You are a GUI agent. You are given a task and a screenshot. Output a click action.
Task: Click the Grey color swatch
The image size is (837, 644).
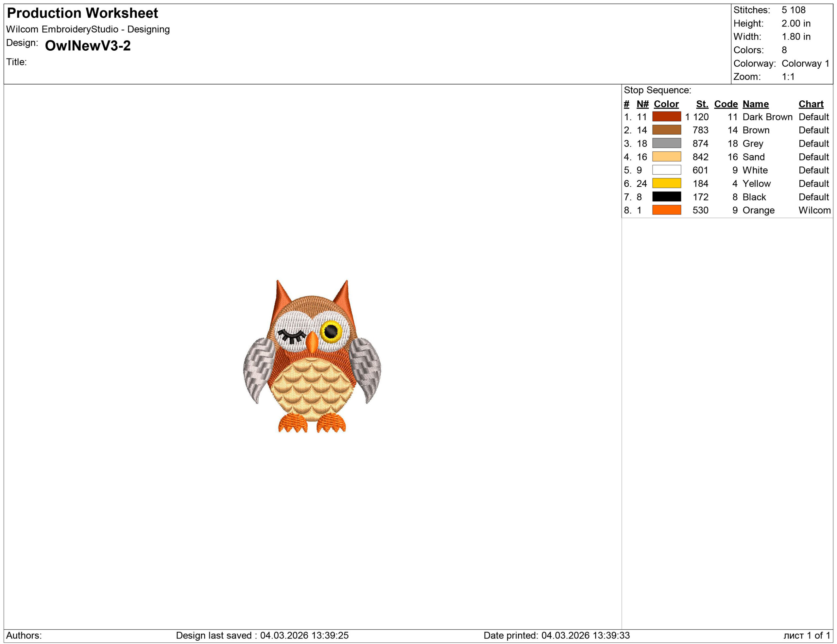[x=667, y=144]
